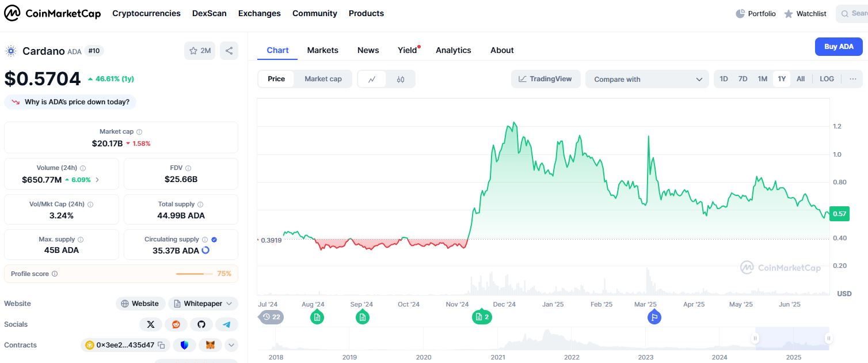
Task: Click the Circulating supply info icon
Action: coord(205,240)
